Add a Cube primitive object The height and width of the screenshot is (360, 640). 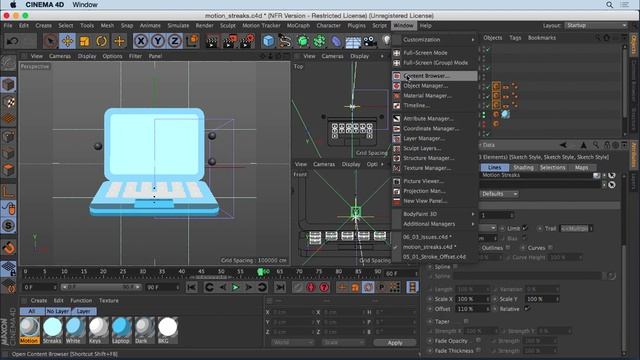pyautogui.click(x=268, y=41)
